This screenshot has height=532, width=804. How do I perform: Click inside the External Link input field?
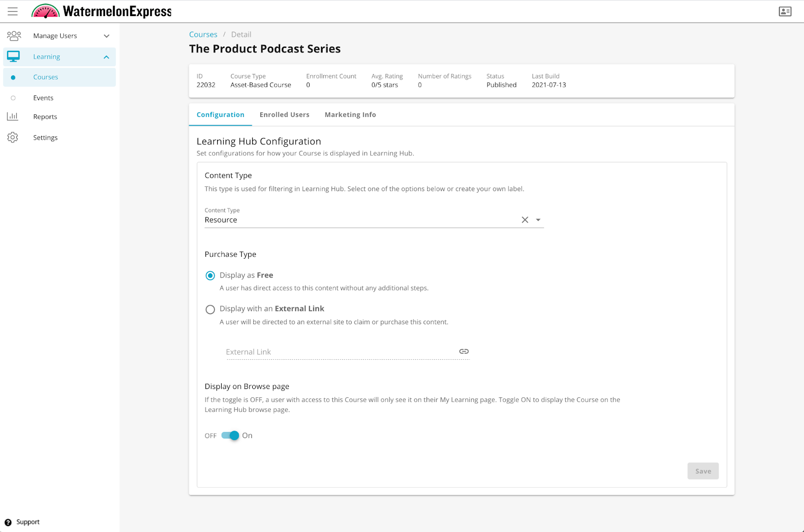pos(327,352)
